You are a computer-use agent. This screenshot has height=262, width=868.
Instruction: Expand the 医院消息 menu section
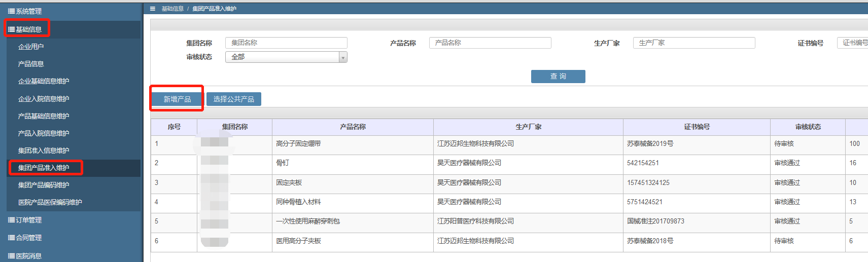(x=25, y=256)
